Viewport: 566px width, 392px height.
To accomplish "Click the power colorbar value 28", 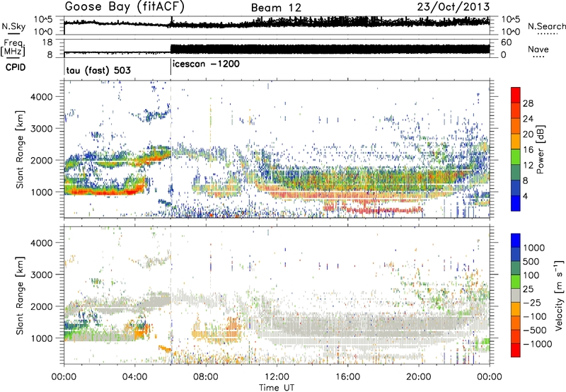I will click(528, 103).
